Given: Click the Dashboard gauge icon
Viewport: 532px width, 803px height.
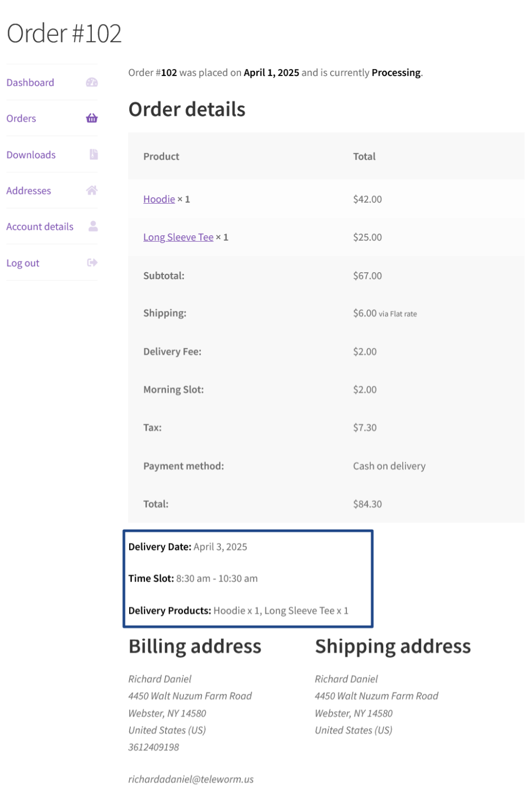Looking at the screenshot, I should (92, 83).
